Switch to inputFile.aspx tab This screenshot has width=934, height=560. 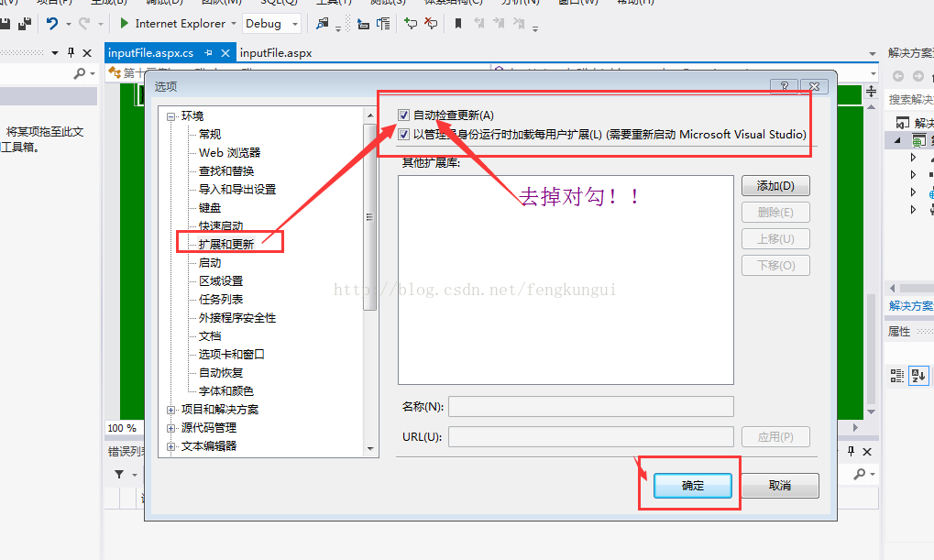click(276, 53)
